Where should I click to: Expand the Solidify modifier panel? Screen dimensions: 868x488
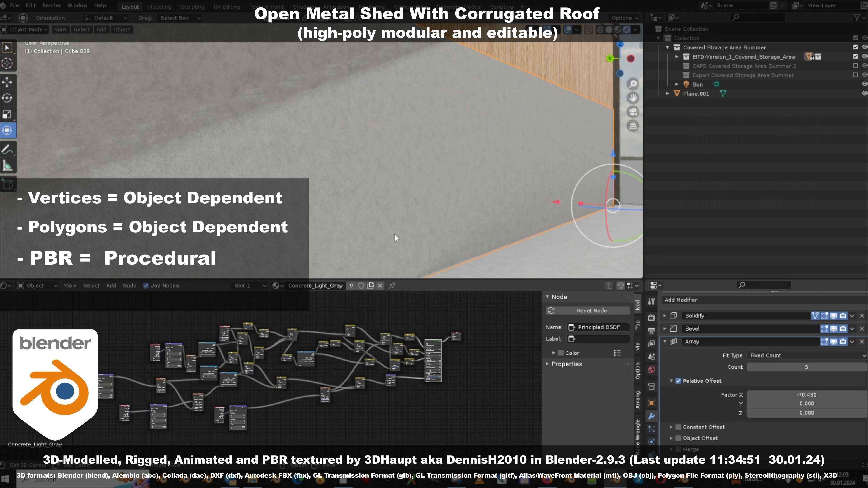coord(665,316)
